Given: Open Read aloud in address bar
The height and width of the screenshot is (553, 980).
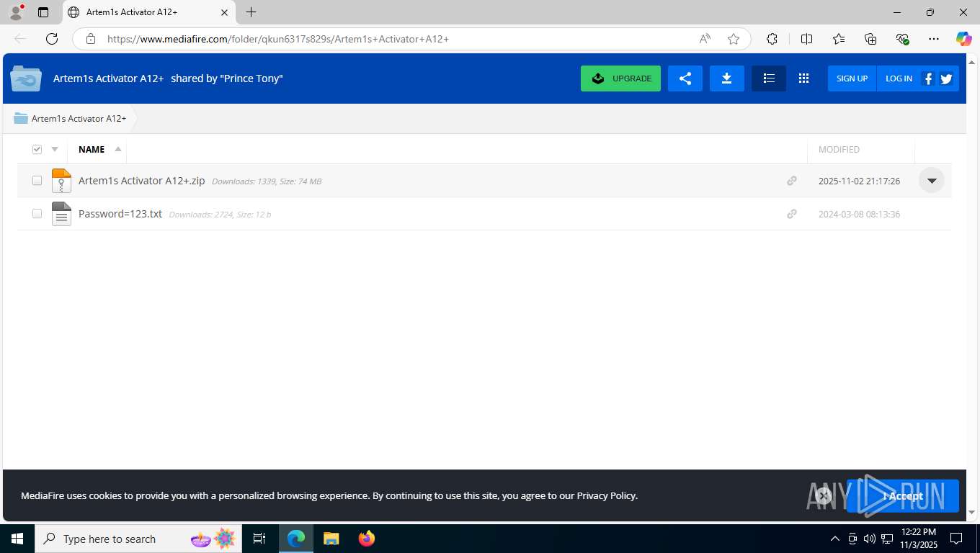Looking at the screenshot, I should pos(705,39).
